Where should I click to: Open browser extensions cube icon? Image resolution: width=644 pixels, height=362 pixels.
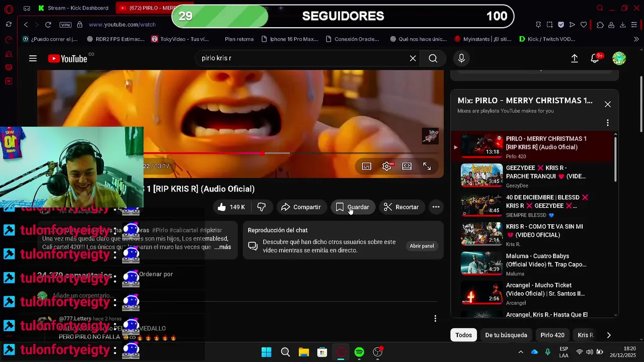(x=600, y=25)
